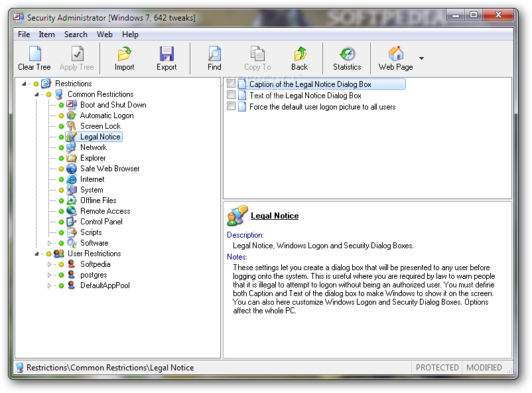The image size is (532, 393).
Task: Click the resize grip in status bar corner
Action: tap(509, 370)
